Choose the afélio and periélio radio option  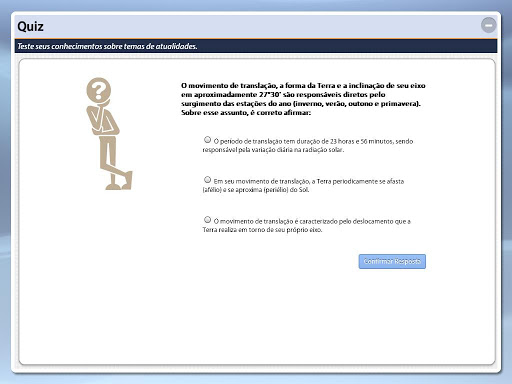[207, 180]
